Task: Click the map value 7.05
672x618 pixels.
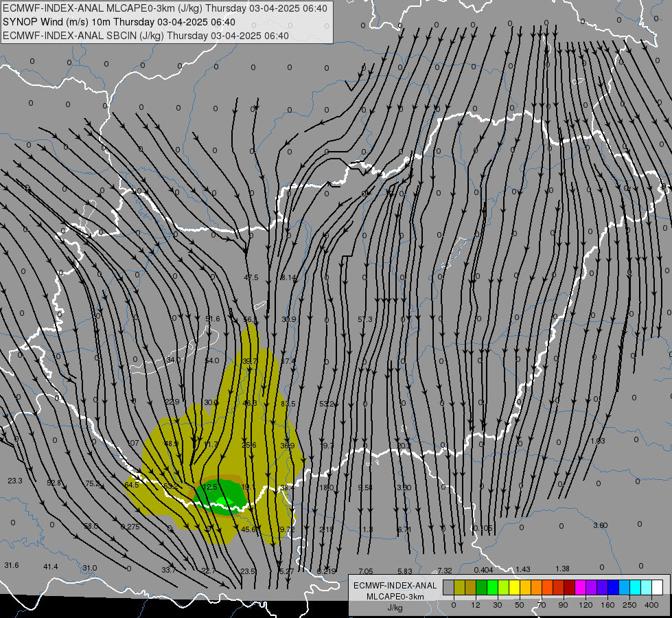Action: [366, 571]
